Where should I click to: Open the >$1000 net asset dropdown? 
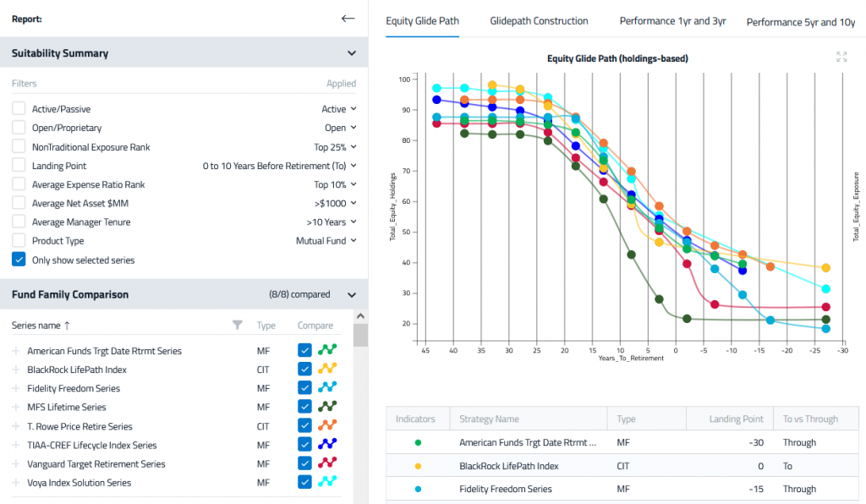click(336, 204)
